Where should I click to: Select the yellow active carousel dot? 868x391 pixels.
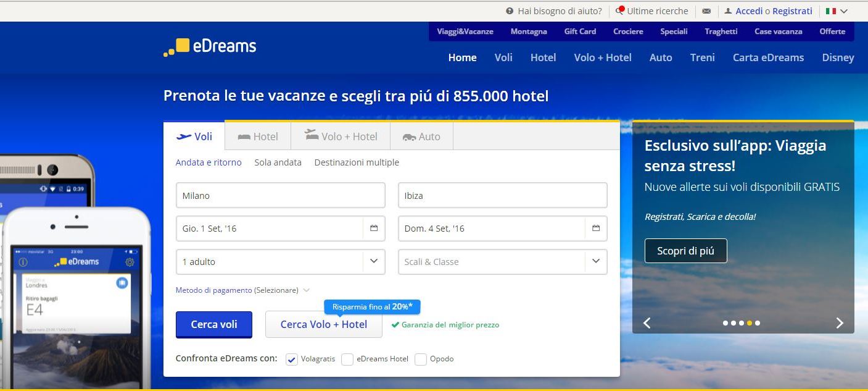[750, 323]
